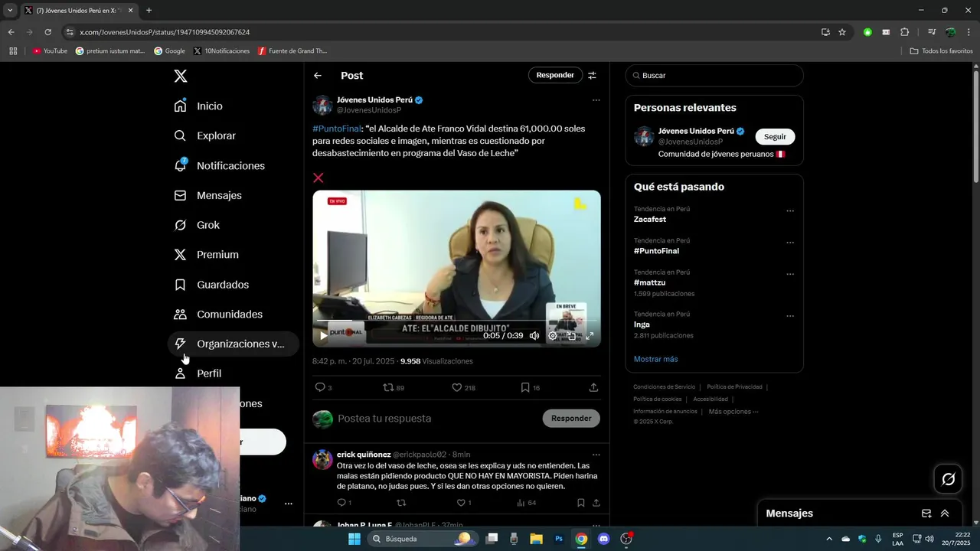
Task: Like erick quiñonez's comment
Action: [464, 503]
